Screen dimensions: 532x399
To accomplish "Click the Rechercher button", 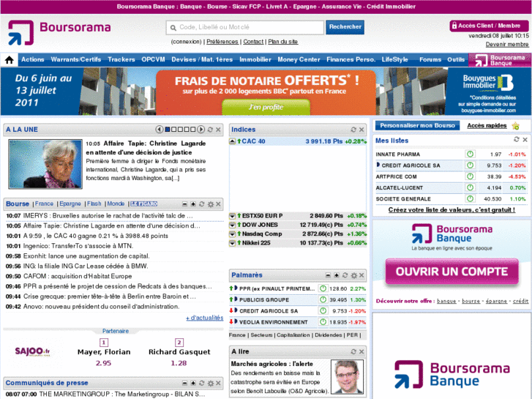I will pyautogui.click(x=345, y=27).
